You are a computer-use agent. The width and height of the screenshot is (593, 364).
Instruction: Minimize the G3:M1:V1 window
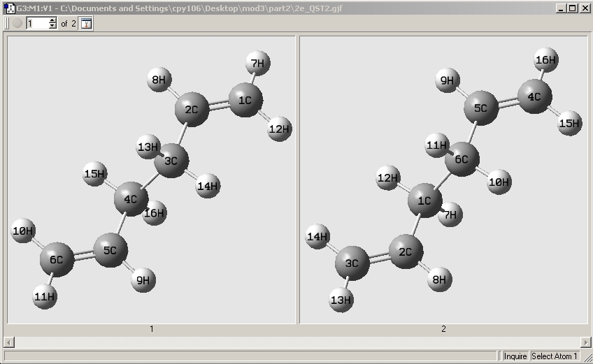pos(562,8)
